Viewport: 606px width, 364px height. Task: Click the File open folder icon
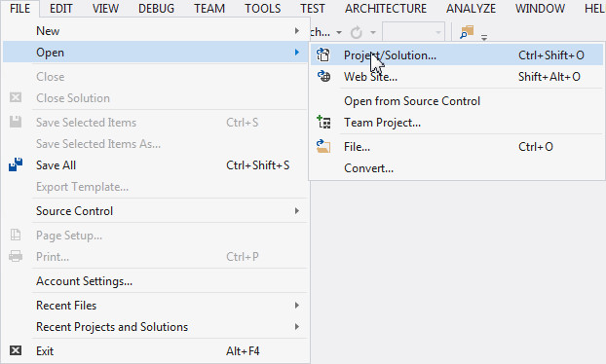pyautogui.click(x=323, y=146)
